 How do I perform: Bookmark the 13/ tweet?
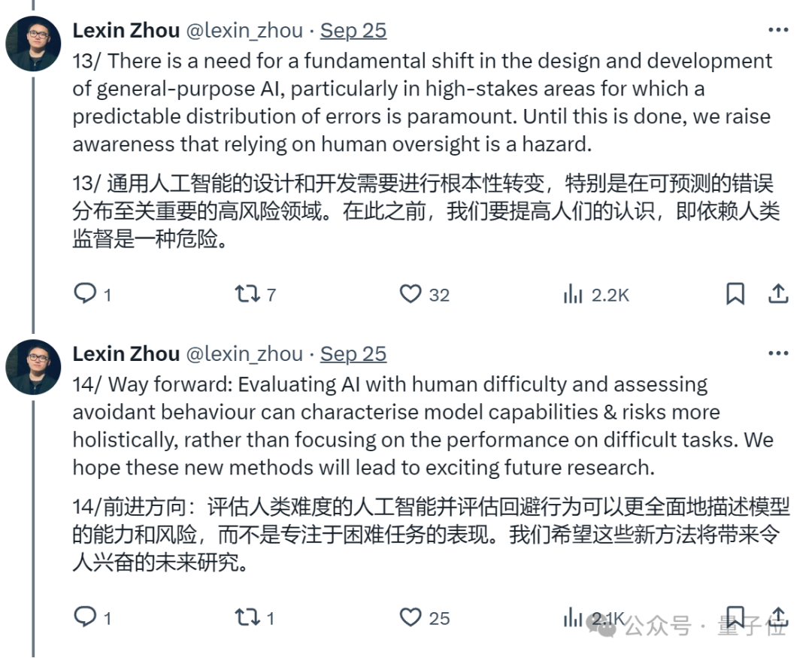[735, 293]
